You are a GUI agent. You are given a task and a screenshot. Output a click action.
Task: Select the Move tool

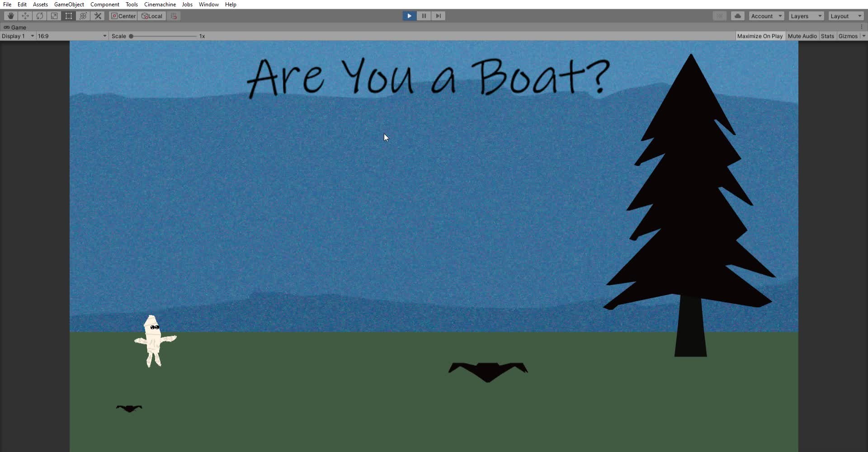[x=25, y=16]
